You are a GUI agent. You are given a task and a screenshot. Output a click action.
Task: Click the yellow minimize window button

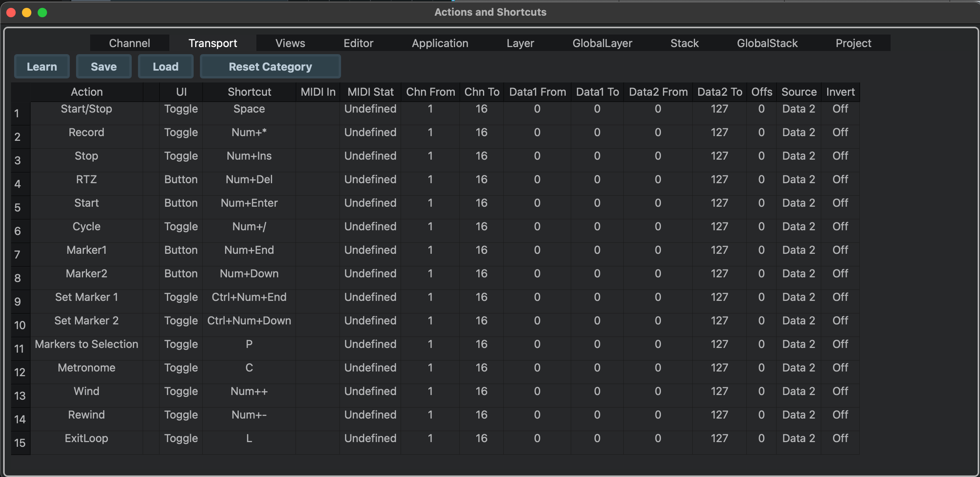click(27, 13)
